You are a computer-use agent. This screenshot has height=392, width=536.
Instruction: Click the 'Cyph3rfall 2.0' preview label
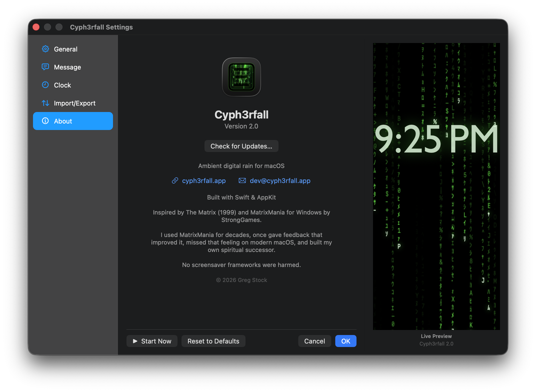click(436, 344)
